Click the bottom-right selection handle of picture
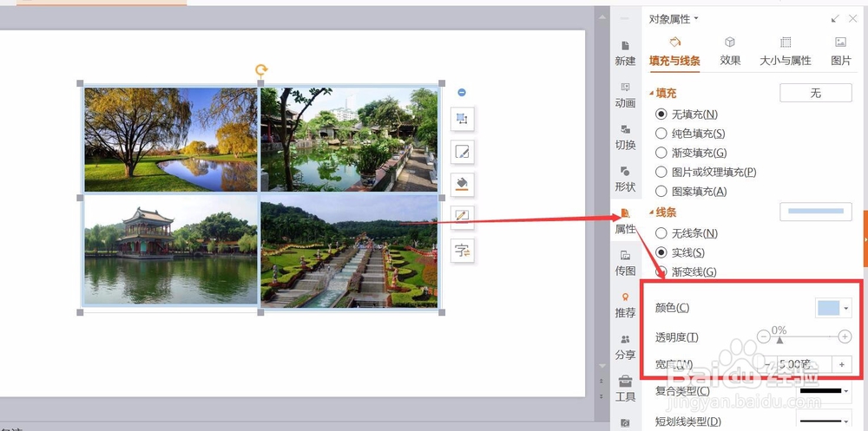This screenshot has height=431, width=868. (x=442, y=312)
